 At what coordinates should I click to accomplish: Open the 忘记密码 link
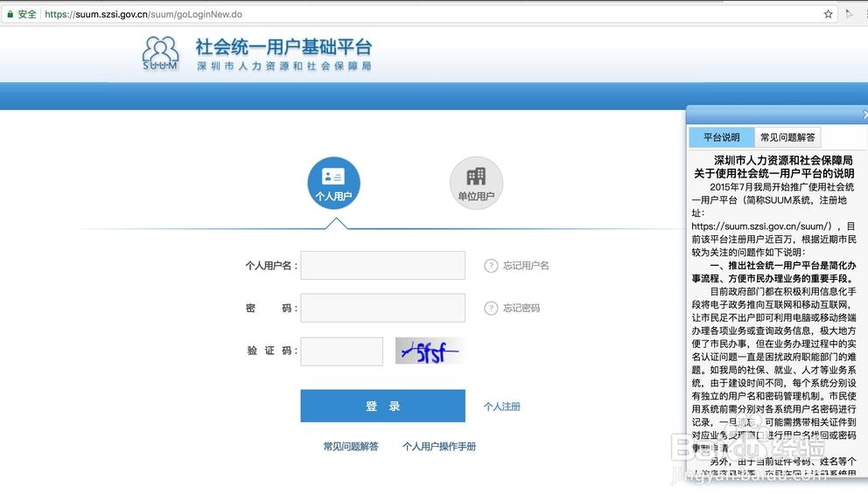(521, 308)
